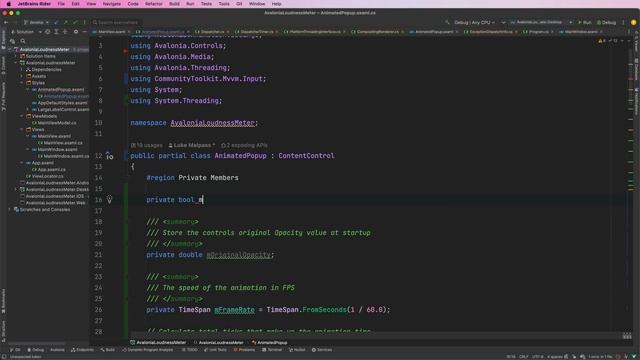Screen dimensions: 640x360
Task: Open the Build menu
Action: point(174,4)
